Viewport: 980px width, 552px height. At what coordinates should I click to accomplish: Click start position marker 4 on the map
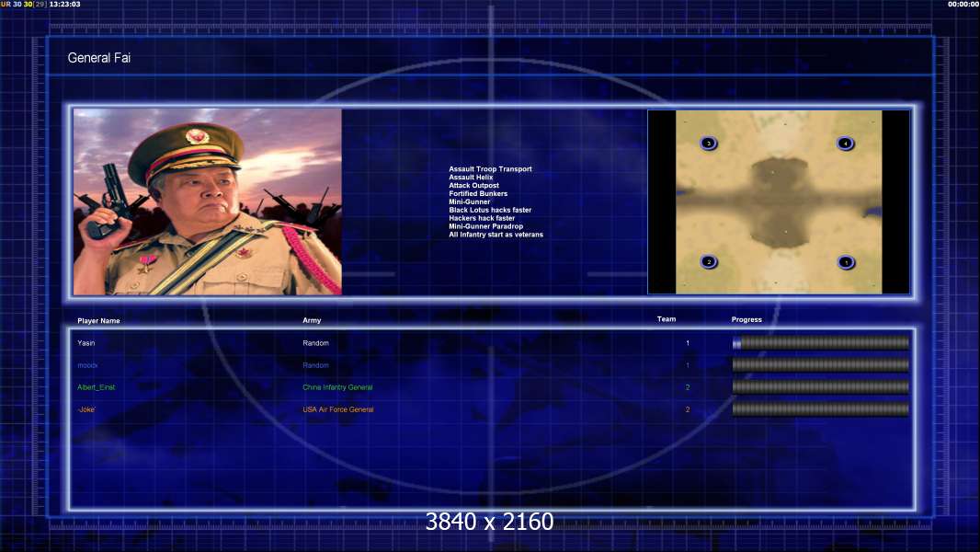tap(845, 144)
